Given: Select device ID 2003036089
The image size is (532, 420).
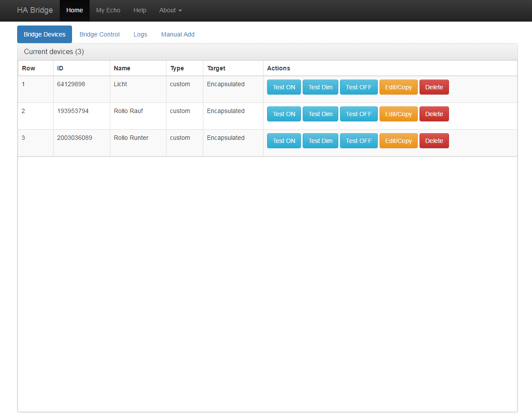Looking at the screenshot, I should tap(75, 138).
